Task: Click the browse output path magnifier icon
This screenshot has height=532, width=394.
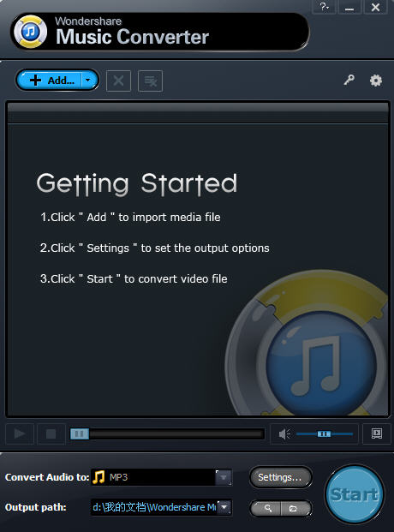Action: pyautogui.click(x=267, y=508)
